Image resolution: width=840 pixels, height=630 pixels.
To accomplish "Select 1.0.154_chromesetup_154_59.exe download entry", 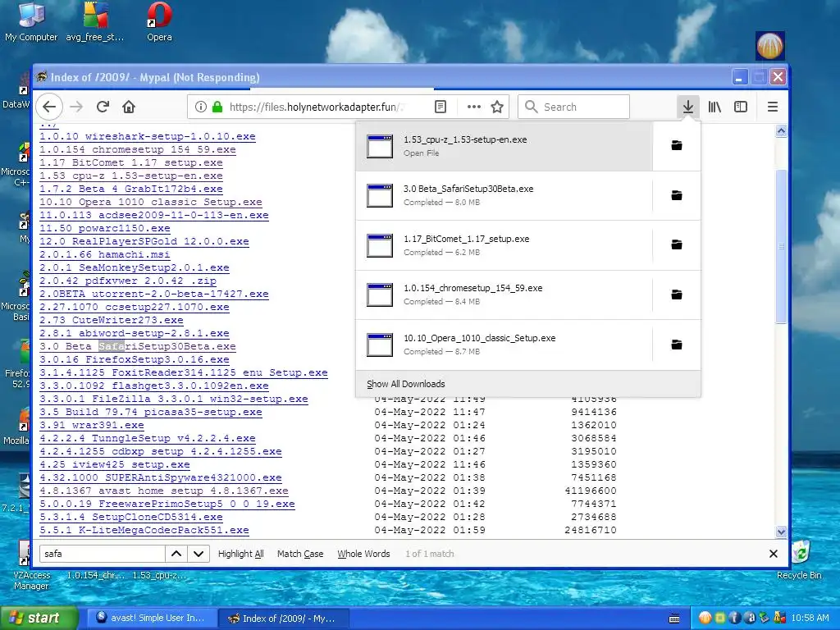I will pyautogui.click(x=504, y=294).
